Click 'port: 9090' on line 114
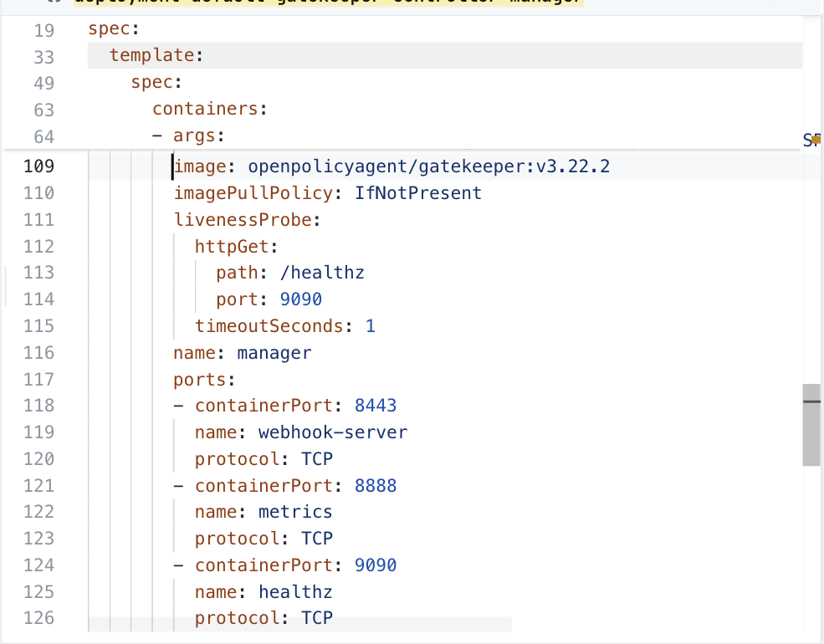This screenshot has width=824, height=644. point(269,299)
